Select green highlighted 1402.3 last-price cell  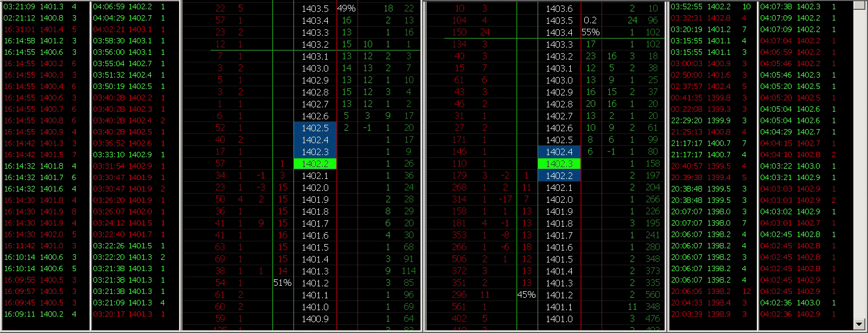tap(559, 164)
